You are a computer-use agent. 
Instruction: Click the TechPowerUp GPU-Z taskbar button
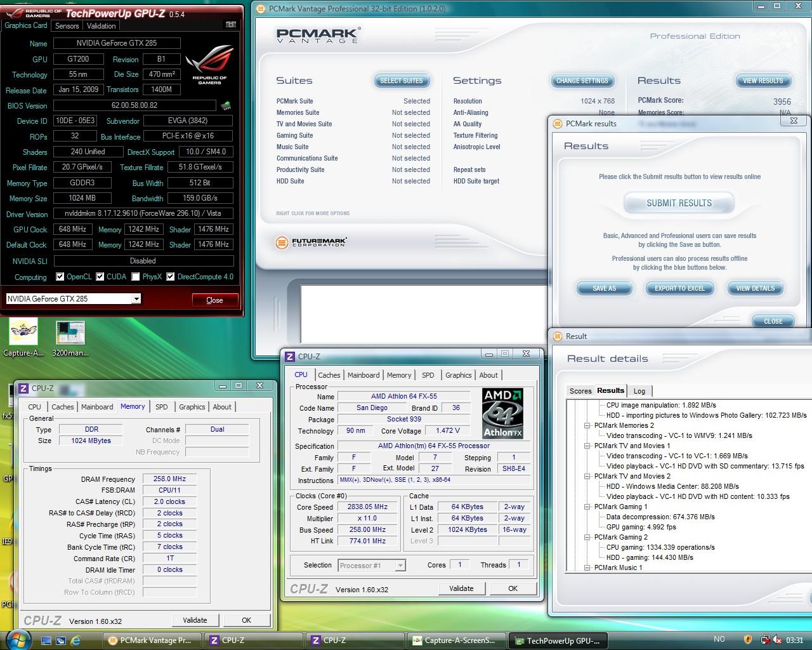(x=558, y=640)
